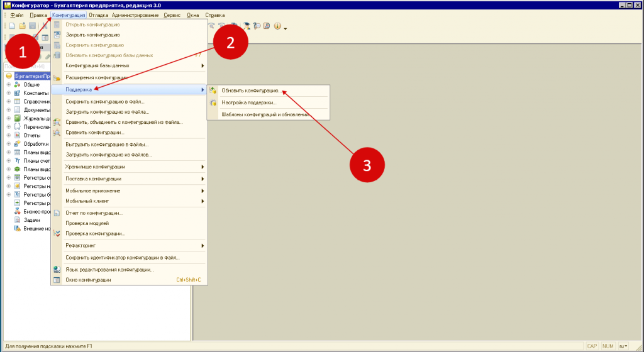Viewport: 644px width, 352px height.
Task: Open the Мобильный клиент submenu
Action: point(130,201)
